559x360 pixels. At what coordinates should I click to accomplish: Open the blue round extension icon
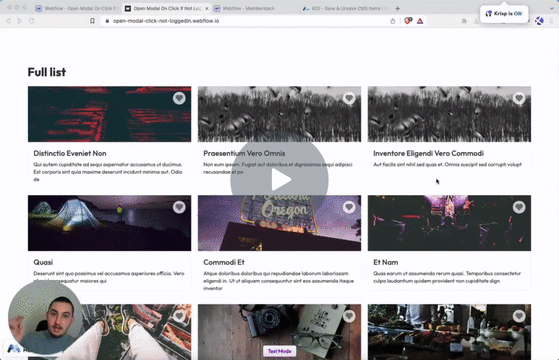click(x=539, y=21)
